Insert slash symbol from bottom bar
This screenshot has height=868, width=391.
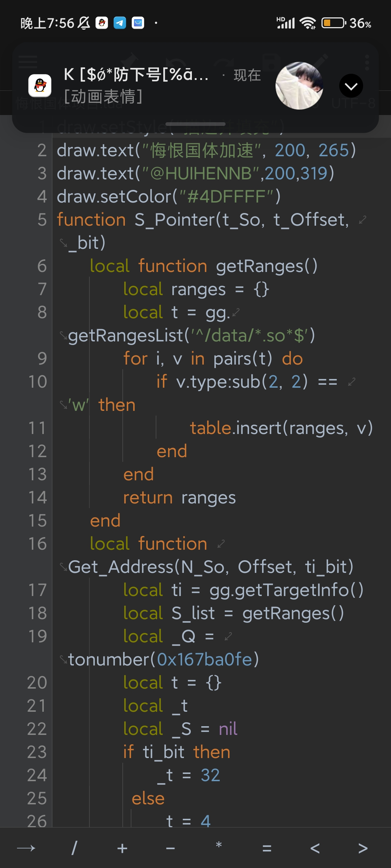(74, 848)
